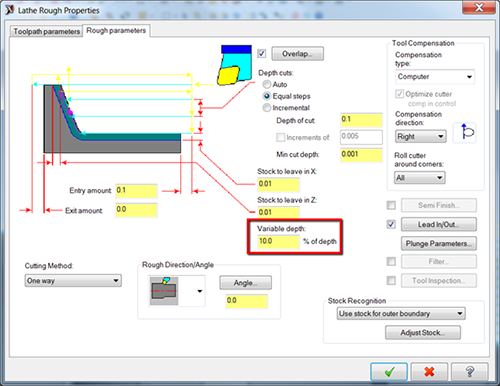
Task: Open help with the question mark button
Action: (x=470, y=371)
